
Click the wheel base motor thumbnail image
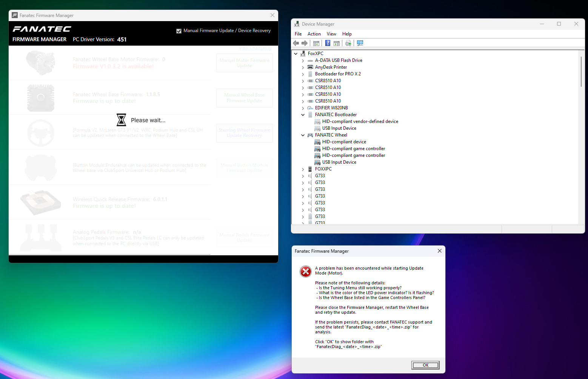(41, 63)
